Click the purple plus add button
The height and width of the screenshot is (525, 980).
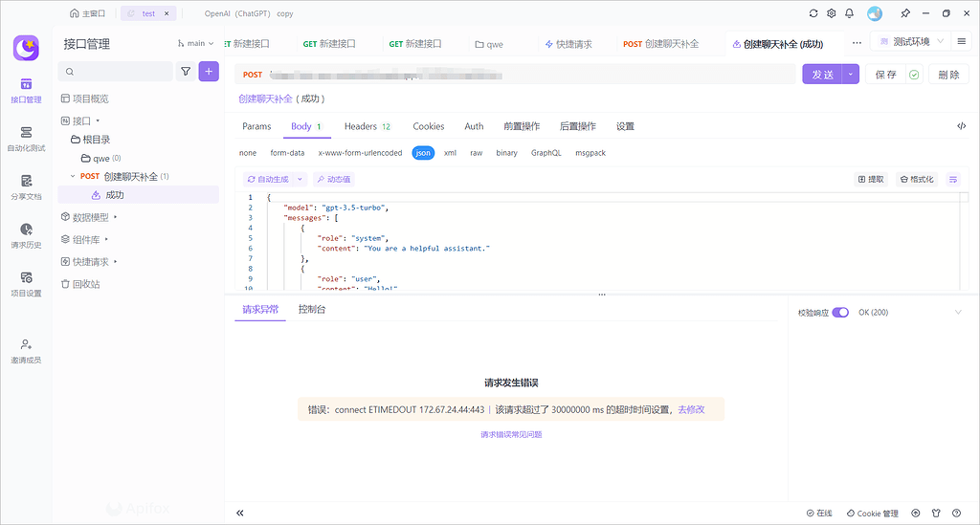209,71
